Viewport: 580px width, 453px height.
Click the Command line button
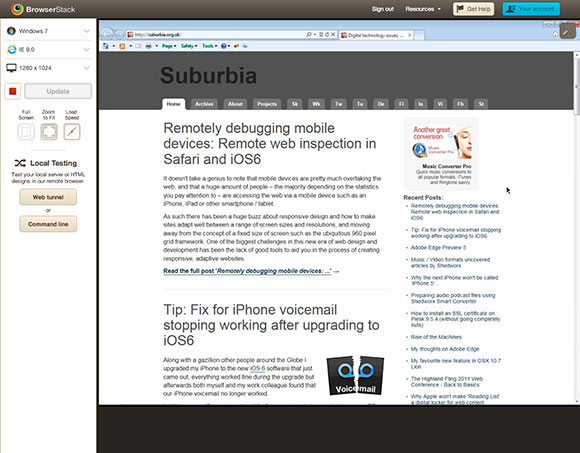click(x=48, y=224)
